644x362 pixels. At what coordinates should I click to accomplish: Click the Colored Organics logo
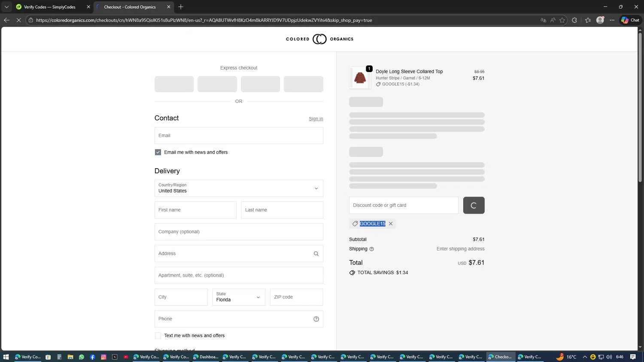click(x=319, y=39)
